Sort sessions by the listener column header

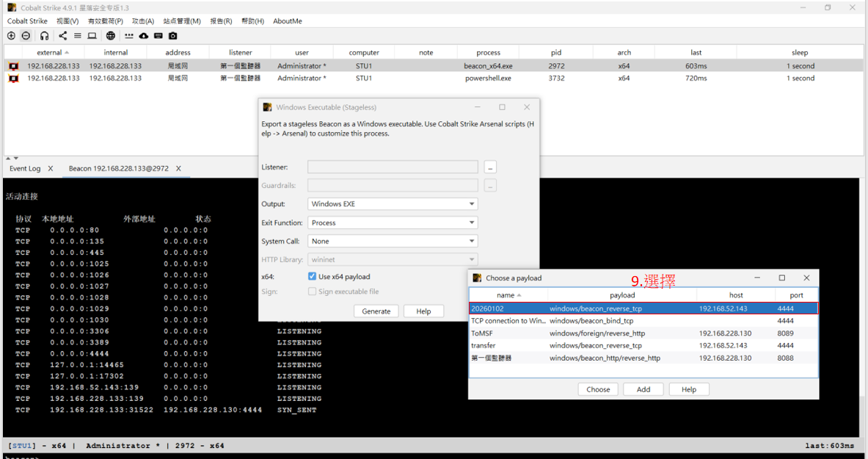[240, 53]
